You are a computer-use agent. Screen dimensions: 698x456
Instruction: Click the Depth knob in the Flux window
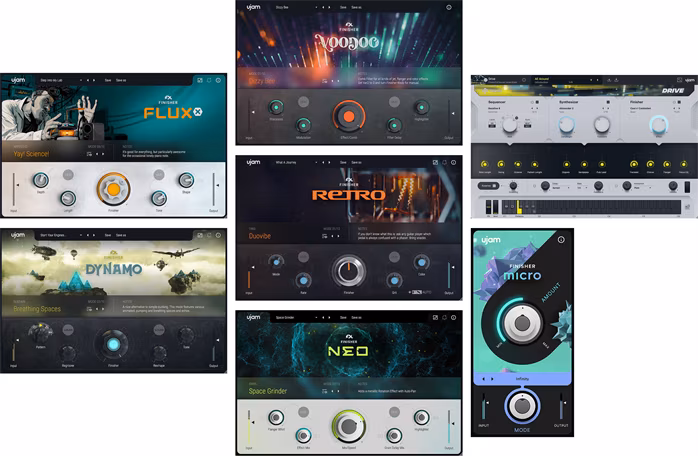41,180
